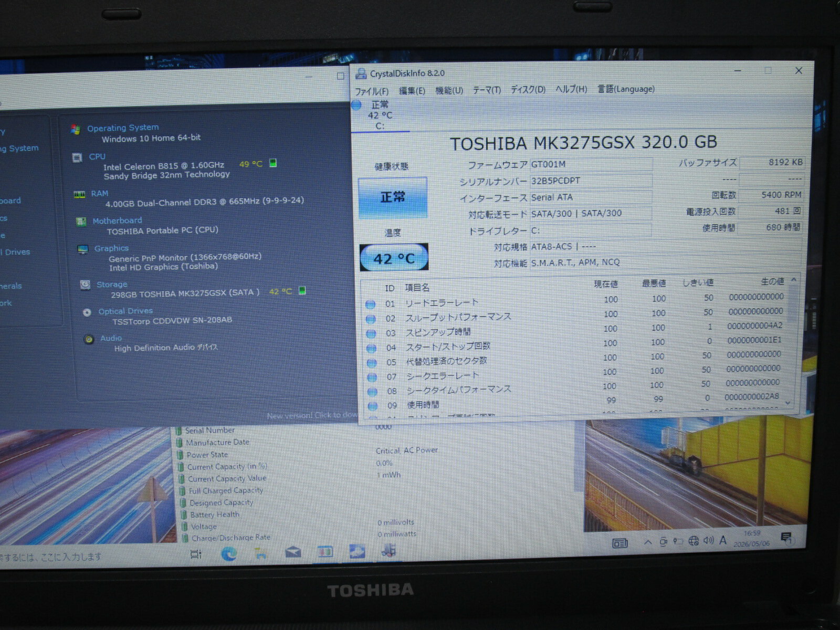This screenshot has width=840, height=630.
Task: Click status dot for 09 使用時間
Action: [373, 405]
